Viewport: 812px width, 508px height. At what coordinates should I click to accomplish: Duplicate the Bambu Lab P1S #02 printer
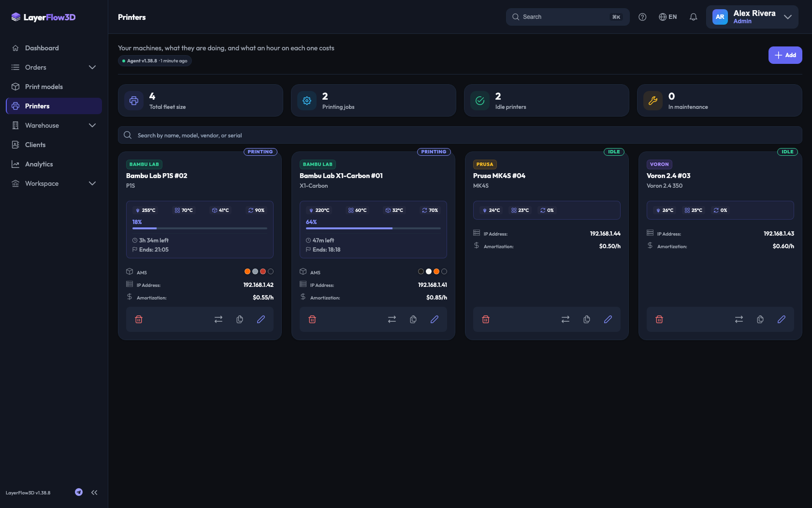tap(240, 319)
